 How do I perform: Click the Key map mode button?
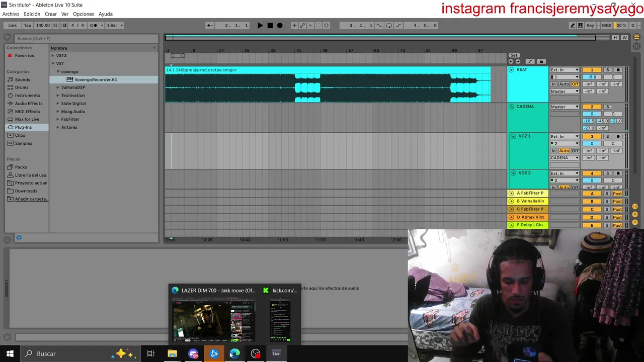pos(590,26)
